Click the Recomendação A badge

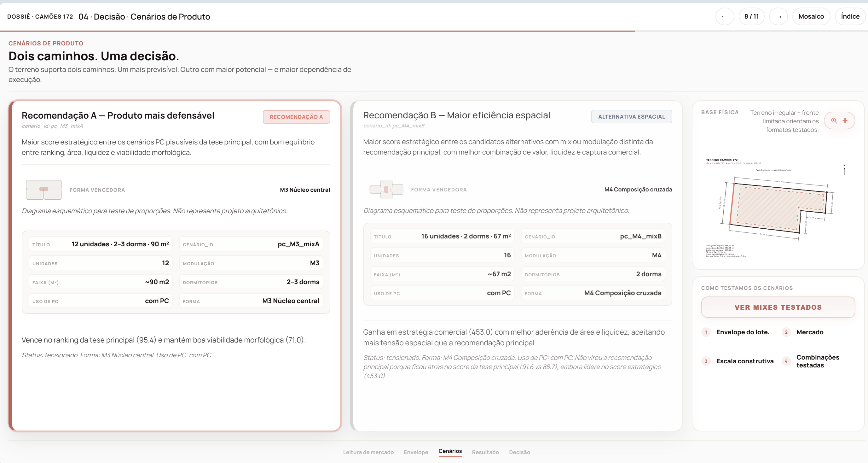pyautogui.click(x=296, y=117)
